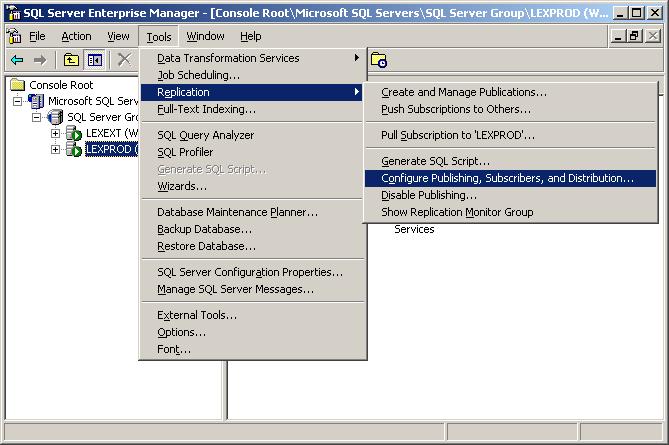The image size is (669, 445).
Task: Open the Data Transformation Services submenu
Action: (x=252, y=58)
